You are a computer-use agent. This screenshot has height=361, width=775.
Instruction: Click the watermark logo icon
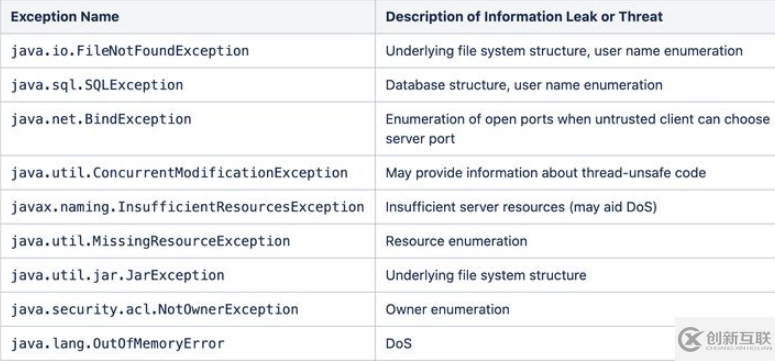tap(690, 339)
